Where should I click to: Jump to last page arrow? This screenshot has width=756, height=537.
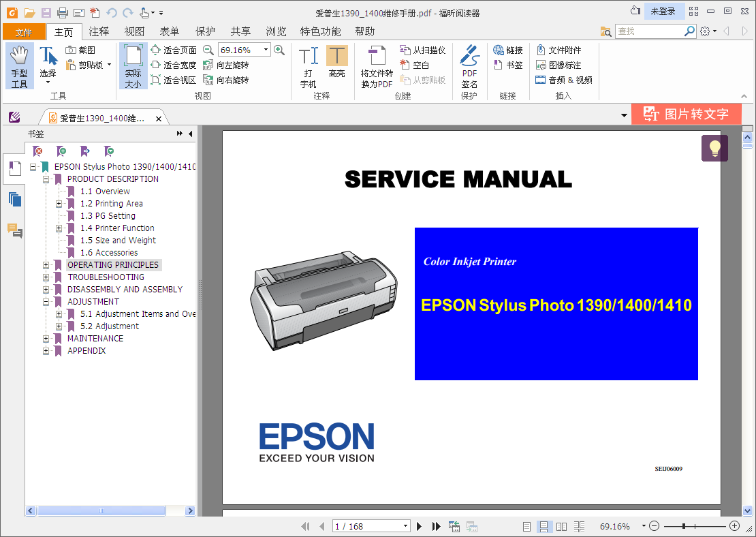click(437, 526)
